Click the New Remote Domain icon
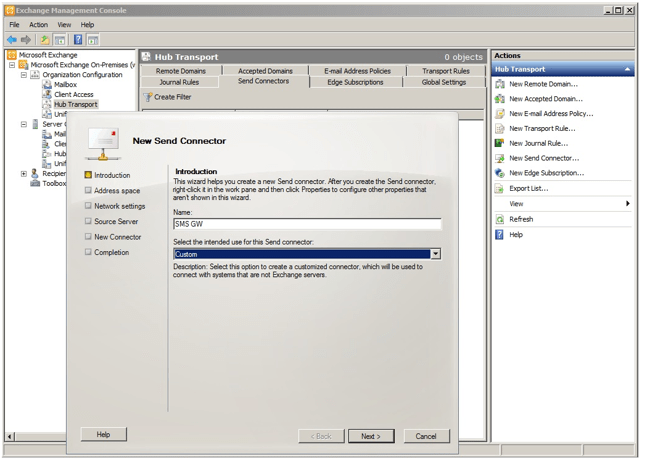Image resolution: width=650 pixels, height=463 pixels. (500, 84)
